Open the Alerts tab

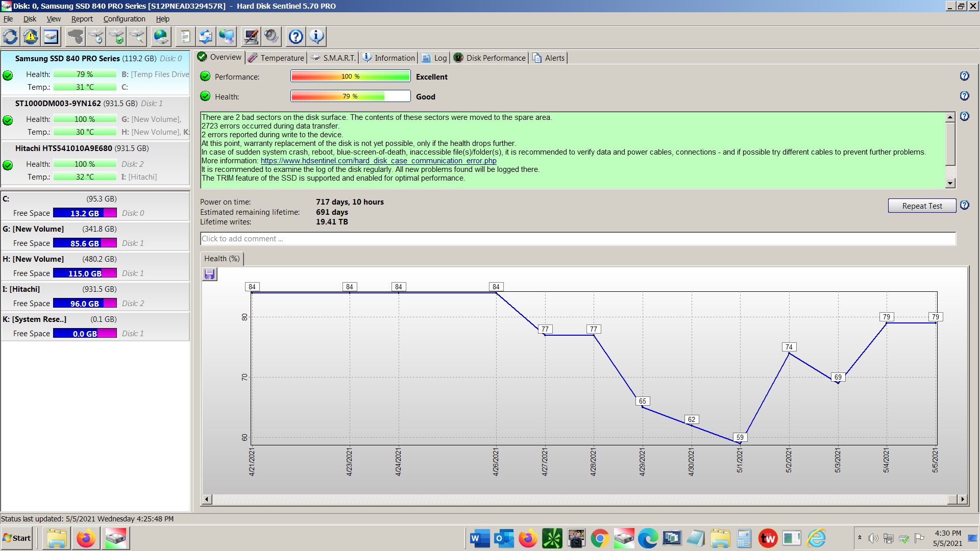[x=548, y=58]
